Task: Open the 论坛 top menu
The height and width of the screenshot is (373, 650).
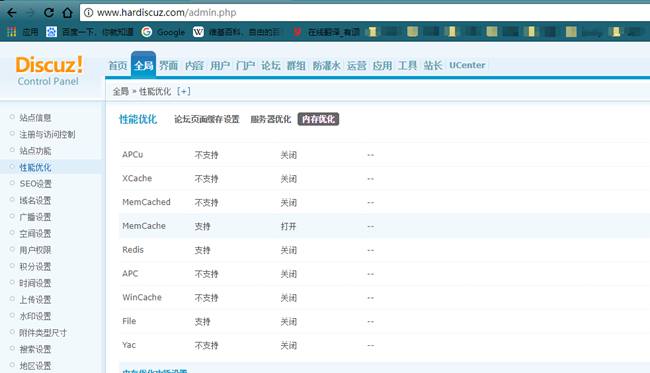Action: pos(271,65)
